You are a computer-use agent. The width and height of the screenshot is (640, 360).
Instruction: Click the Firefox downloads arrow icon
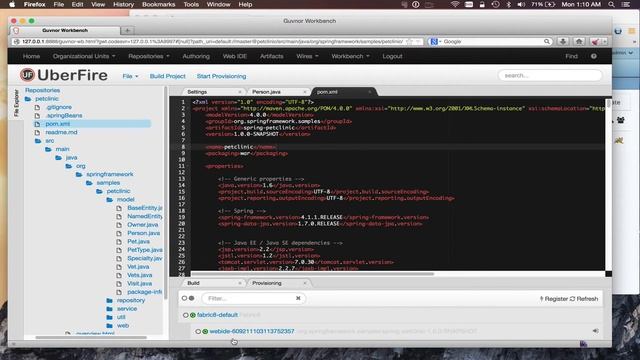click(x=563, y=41)
